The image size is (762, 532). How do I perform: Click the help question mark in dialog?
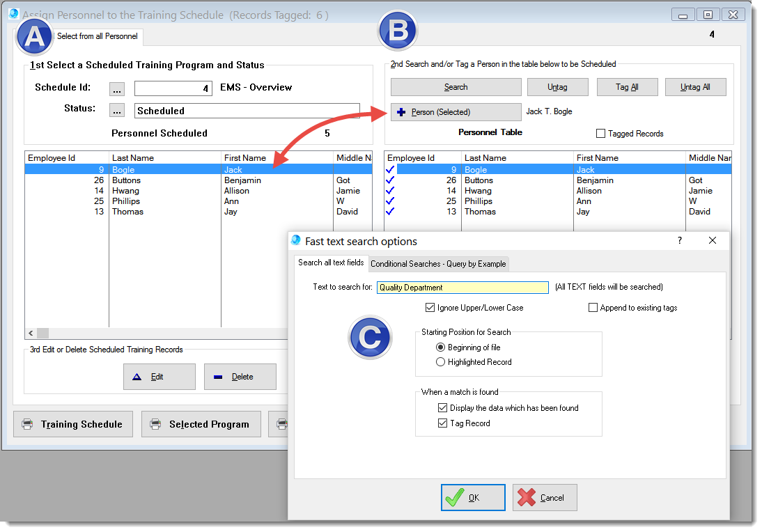680,240
